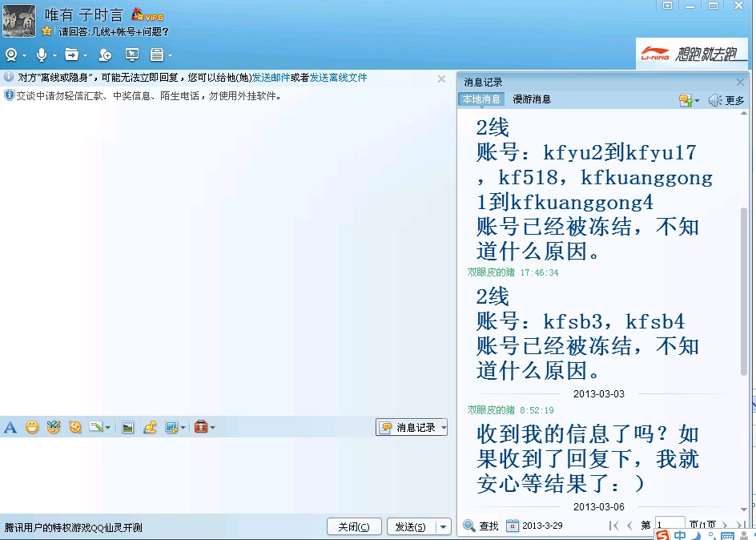Send a window shake nudge
This screenshot has height=540, width=756.
[x=75, y=427]
